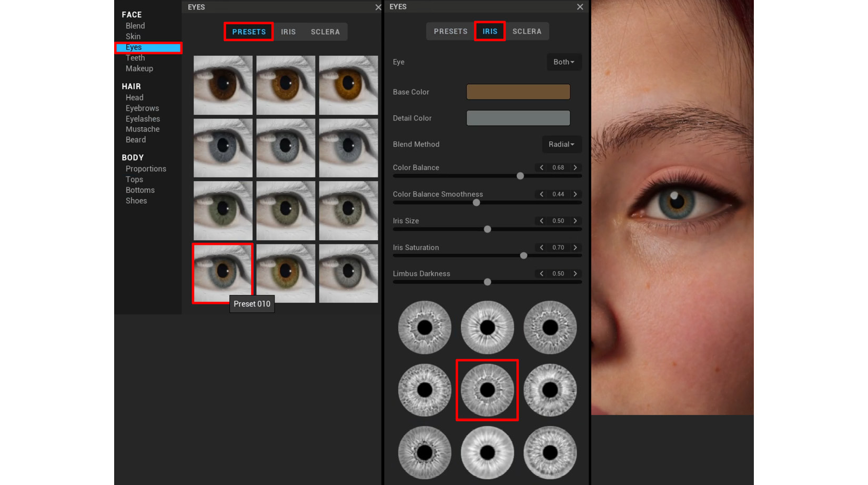The image size is (868, 485).
Task: Open the Teeth category
Action: 135,58
